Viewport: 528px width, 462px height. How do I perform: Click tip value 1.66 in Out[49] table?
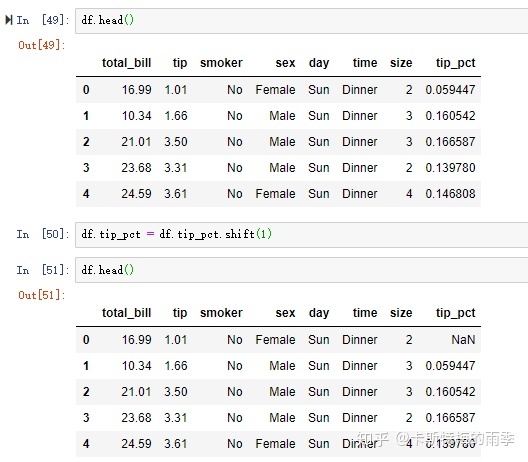click(175, 116)
